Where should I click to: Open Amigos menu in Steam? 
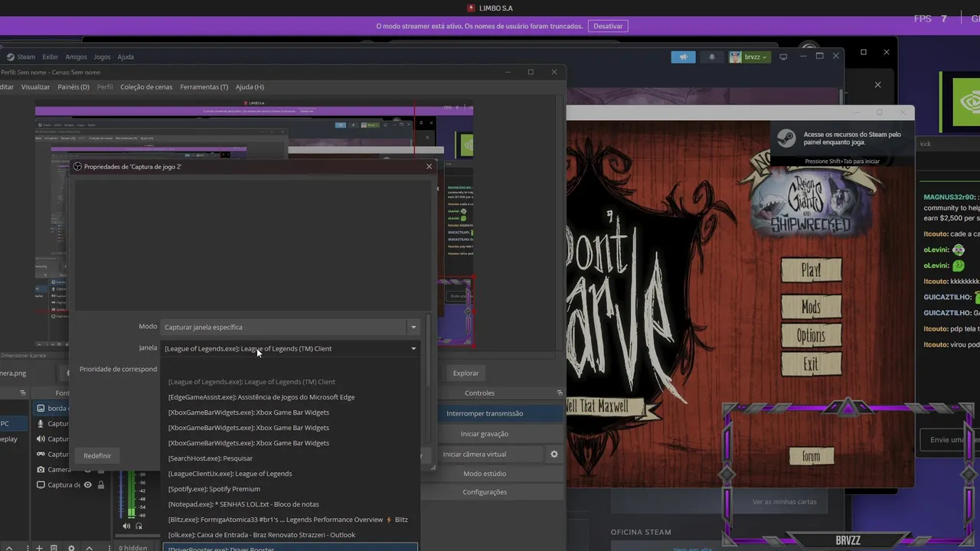[x=76, y=57]
